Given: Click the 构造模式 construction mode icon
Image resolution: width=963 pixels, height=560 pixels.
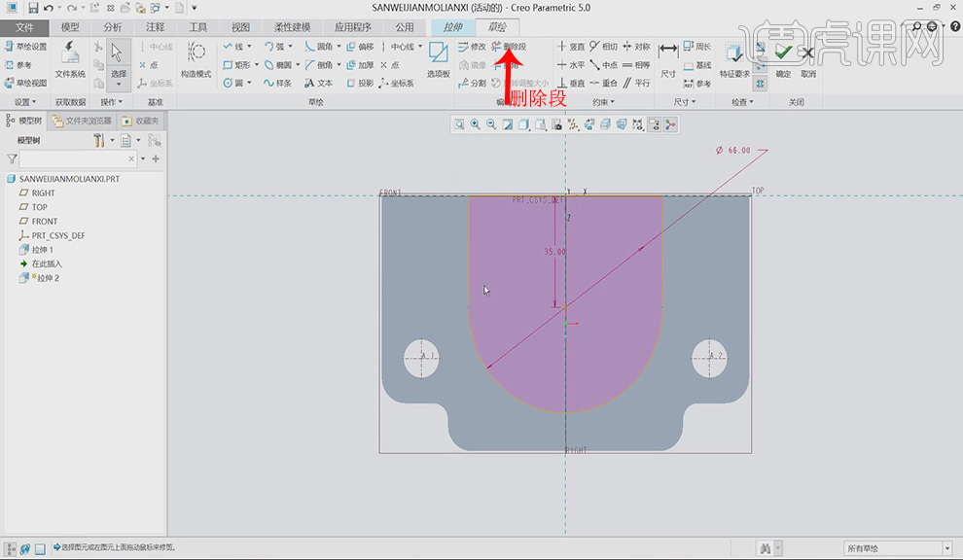Looking at the screenshot, I should coord(196,57).
